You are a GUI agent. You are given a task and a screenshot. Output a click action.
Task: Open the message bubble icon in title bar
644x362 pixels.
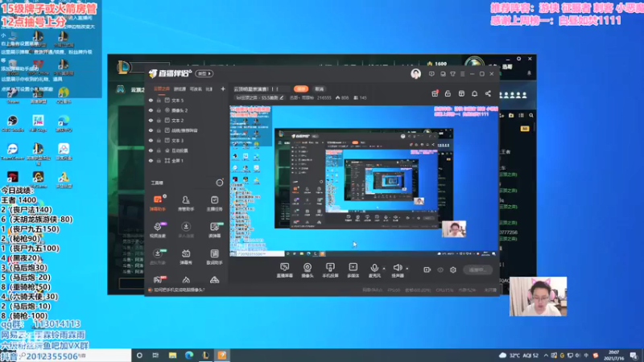[x=431, y=74]
